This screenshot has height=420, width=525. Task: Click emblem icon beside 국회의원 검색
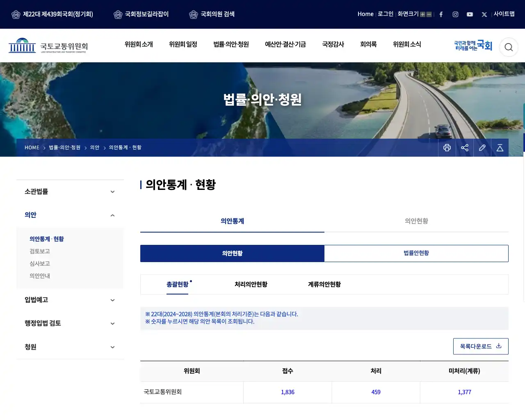coord(194,14)
